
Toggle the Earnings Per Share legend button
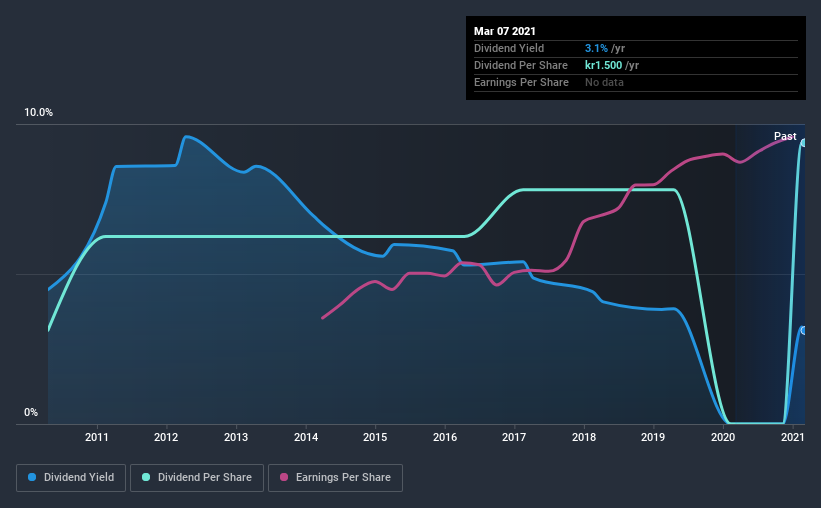tap(335, 478)
